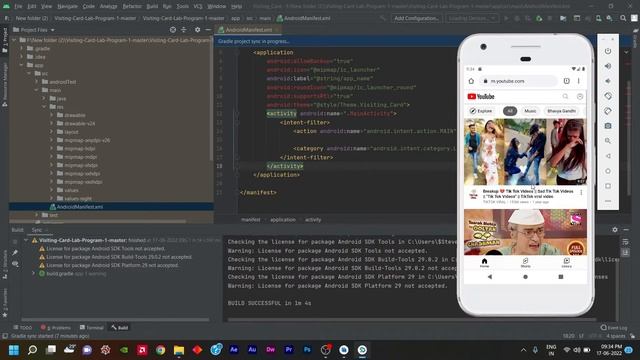This screenshot has width=640, height=360.
Task: Expand the values folder
Action: coord(51,190)
